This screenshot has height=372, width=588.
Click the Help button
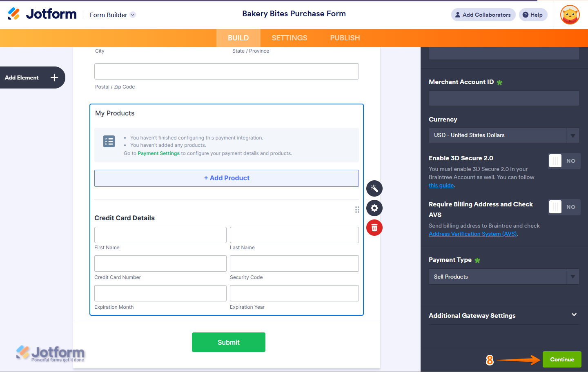click(x=533, y=15)
